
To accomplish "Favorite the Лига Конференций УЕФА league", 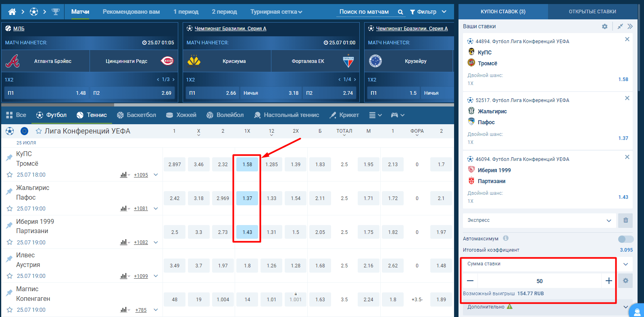I will (x=39, y=131).
